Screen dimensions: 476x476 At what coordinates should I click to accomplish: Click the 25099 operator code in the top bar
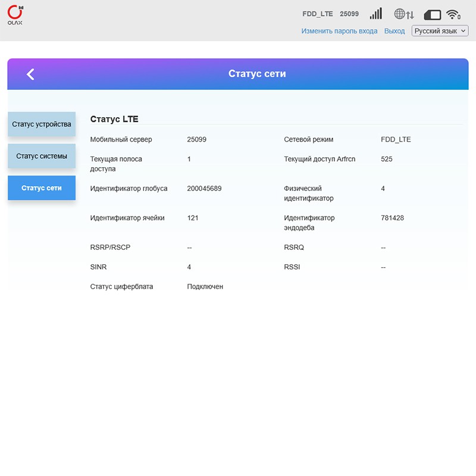point(349,14)
